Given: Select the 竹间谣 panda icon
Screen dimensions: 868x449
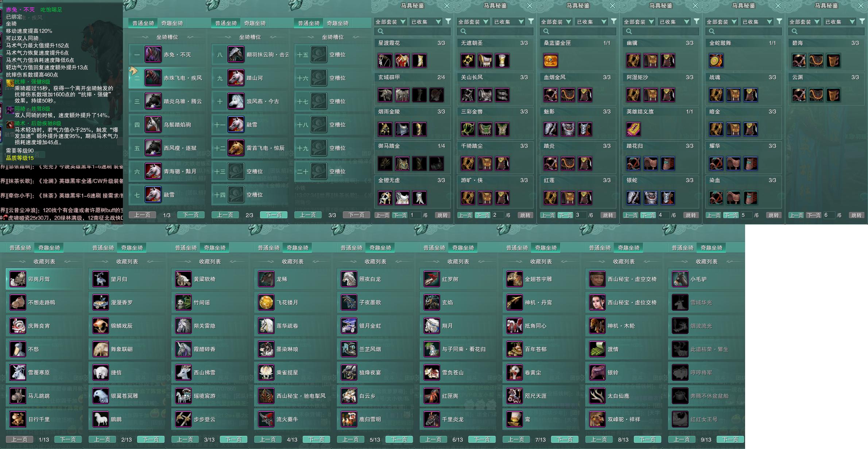Looking at the screenshot, I should [x=183, y=303].
